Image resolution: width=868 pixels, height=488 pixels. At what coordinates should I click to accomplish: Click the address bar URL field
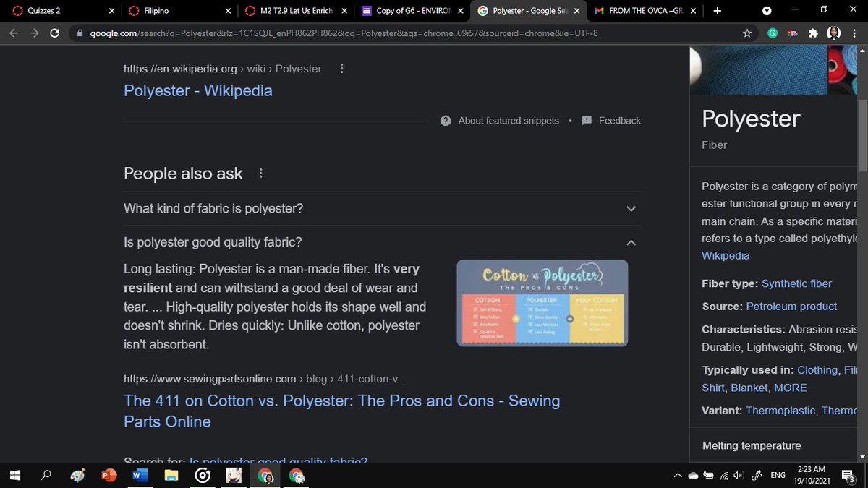click(x=412, y=33)
